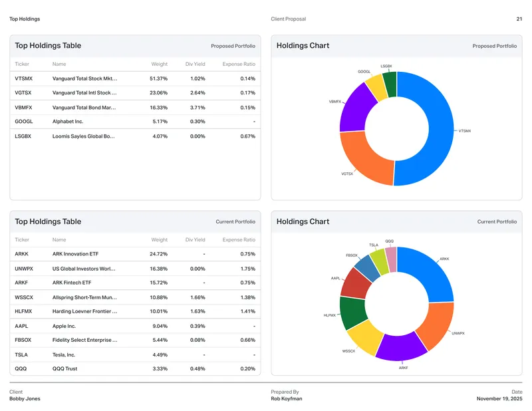Click the pink QQQ chart slice
The width and height of the screenshot is (532, 411).
[x=391, y=259]
